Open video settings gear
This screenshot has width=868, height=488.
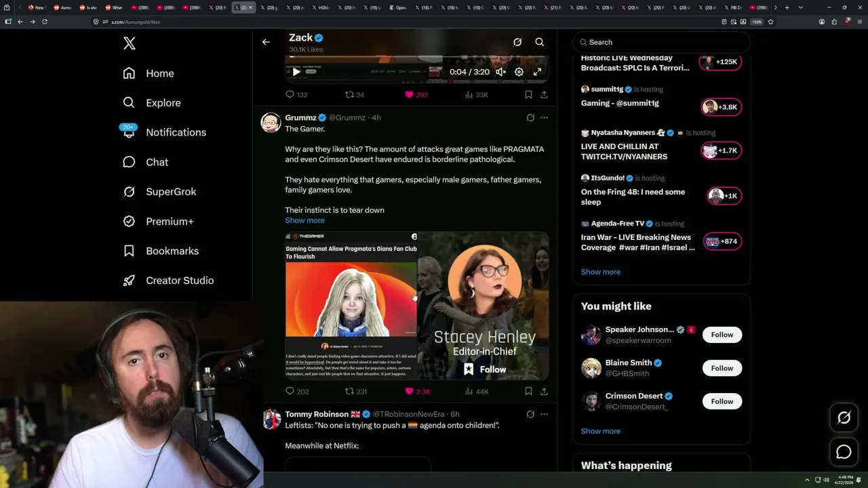[519, 72]
